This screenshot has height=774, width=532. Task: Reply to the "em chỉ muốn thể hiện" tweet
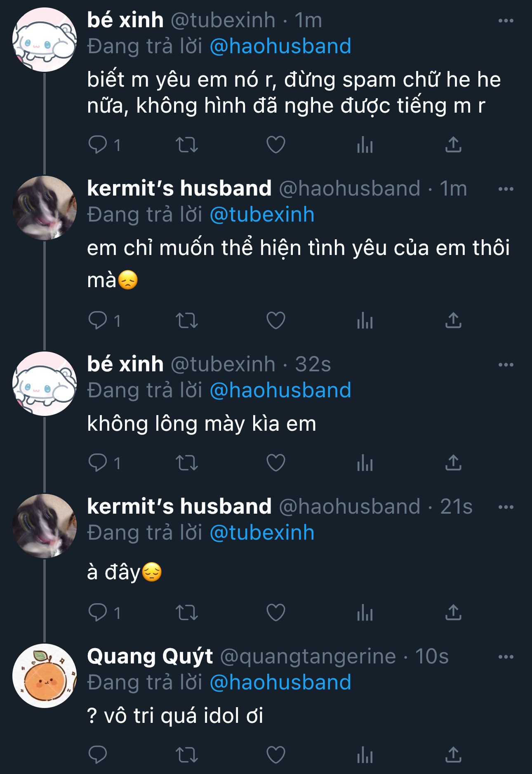[98, 321]
